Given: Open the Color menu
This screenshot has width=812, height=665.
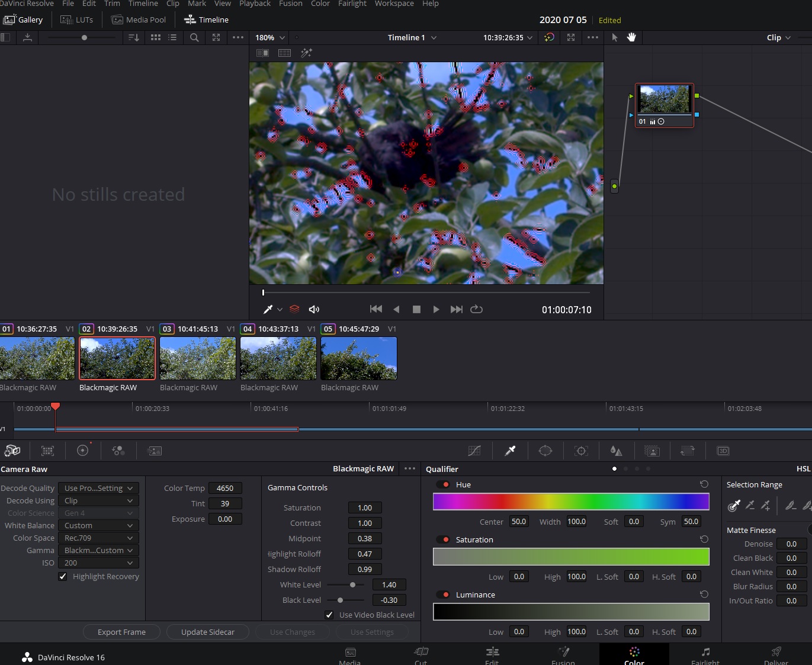Looking at the screenshot, I should point(320,4).
